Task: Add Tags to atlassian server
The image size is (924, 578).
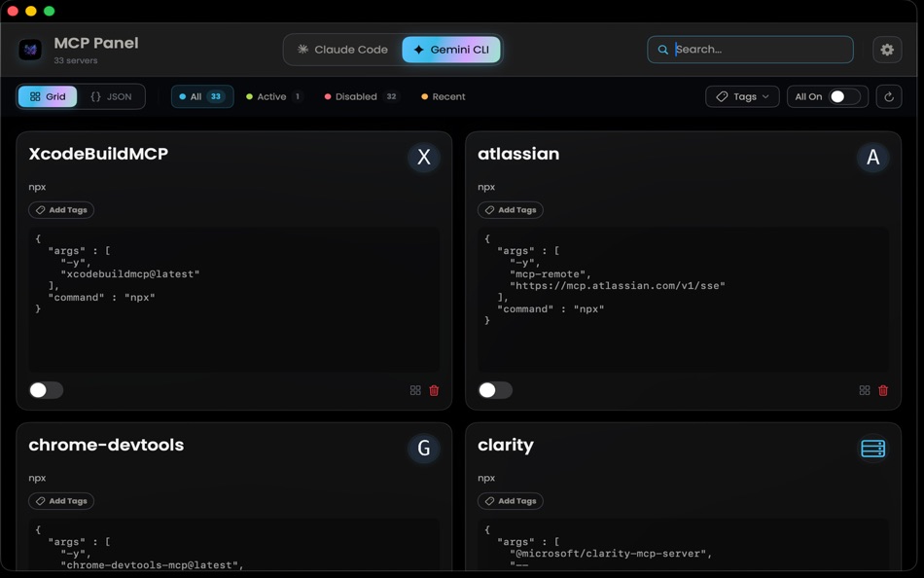Action: pos(511,210)
